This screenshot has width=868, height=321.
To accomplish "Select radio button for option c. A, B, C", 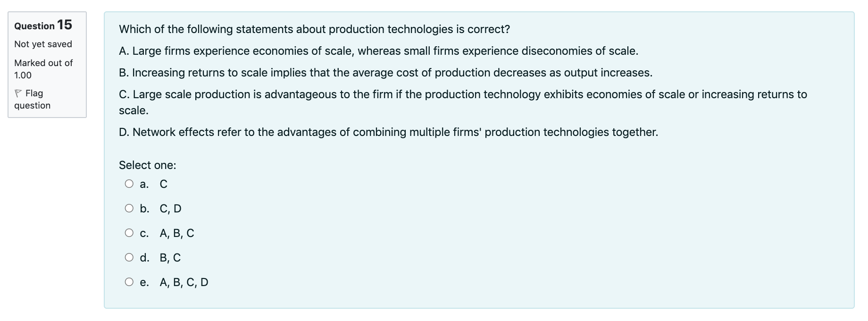I will tap(128, 233).
